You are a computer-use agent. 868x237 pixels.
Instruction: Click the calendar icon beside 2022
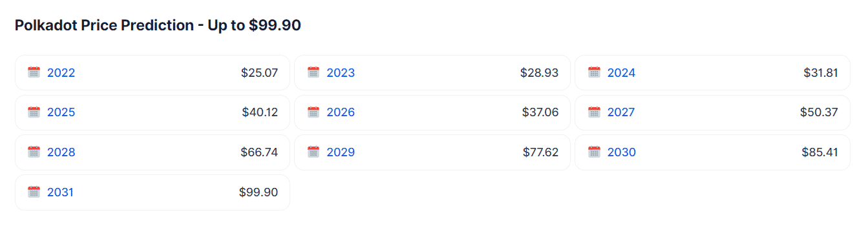34,72
